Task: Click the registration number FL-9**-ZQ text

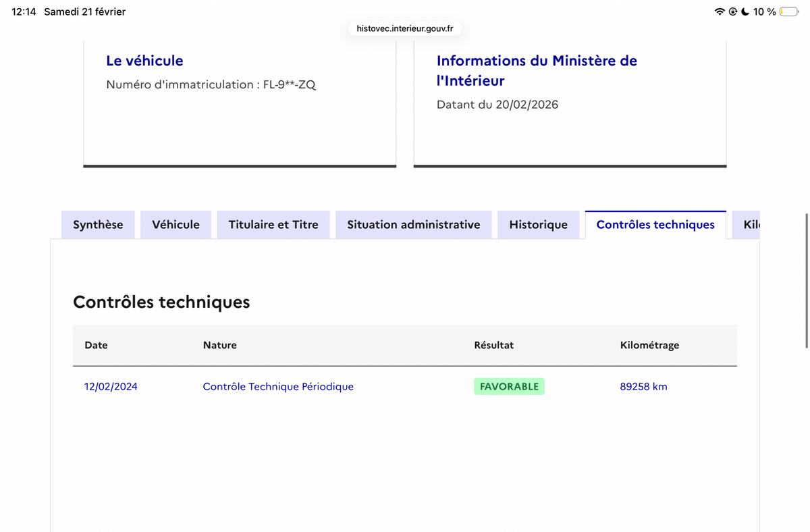Action: pyautogui.click(x=290, y=84)
